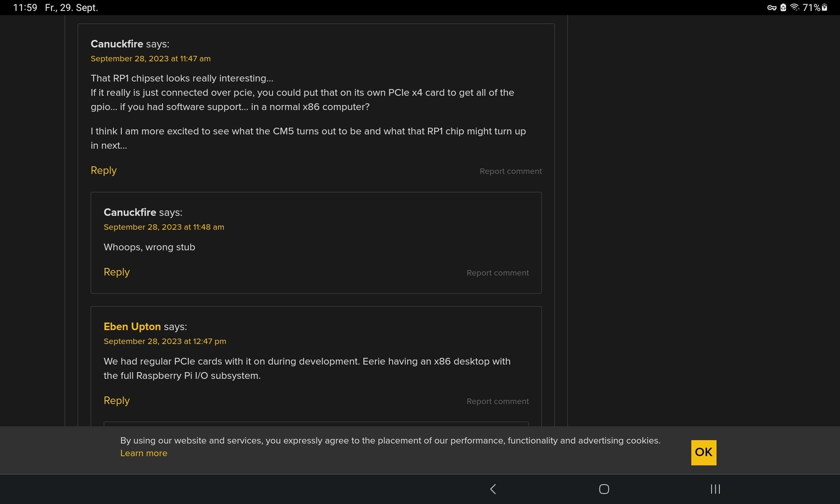Report Eben Upton's comment
840x504 pixels.
[x=497, y=401]
